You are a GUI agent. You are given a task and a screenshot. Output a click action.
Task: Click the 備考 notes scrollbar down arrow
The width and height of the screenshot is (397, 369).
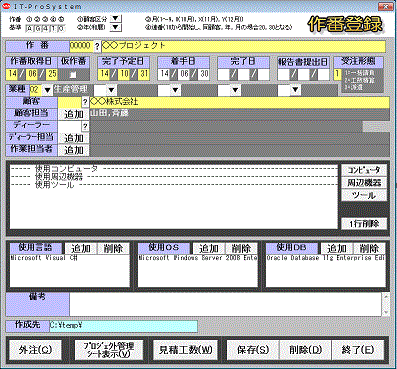point(386,312)
